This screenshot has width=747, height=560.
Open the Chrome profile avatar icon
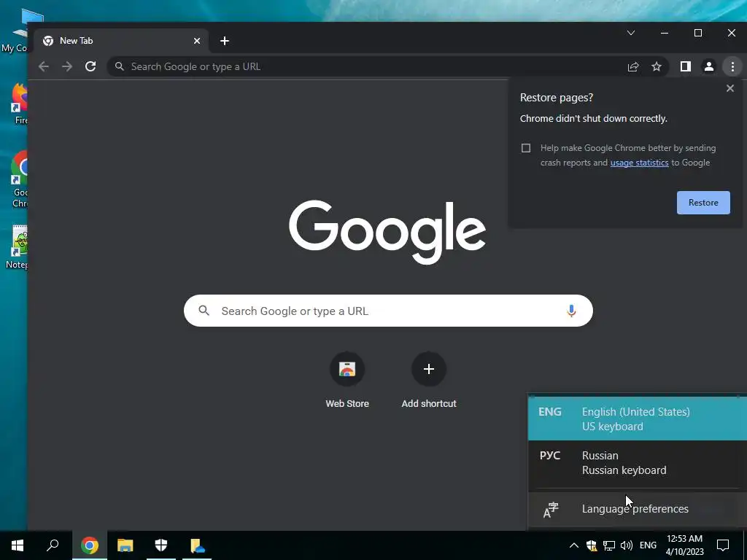(x=709, y=66)
